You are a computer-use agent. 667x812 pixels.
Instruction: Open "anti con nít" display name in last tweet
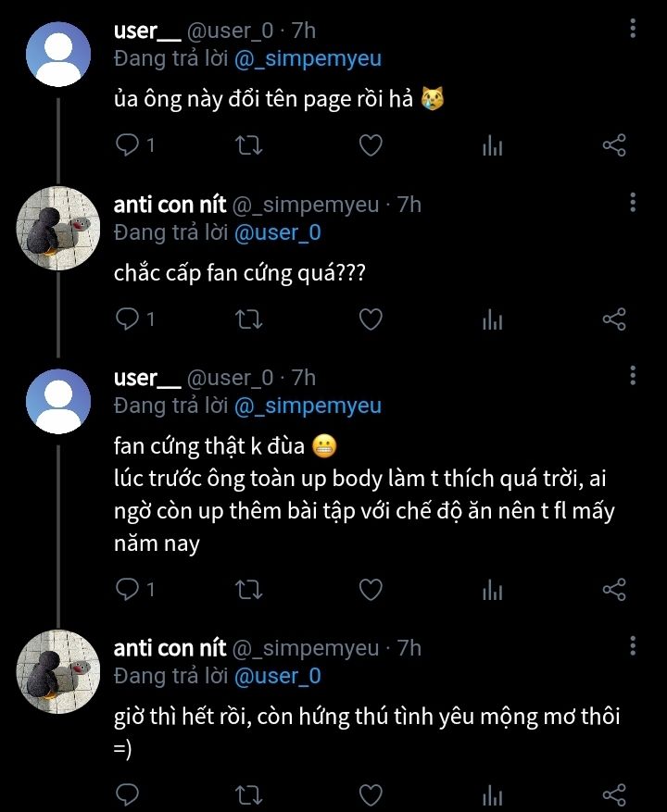[170, 648]
